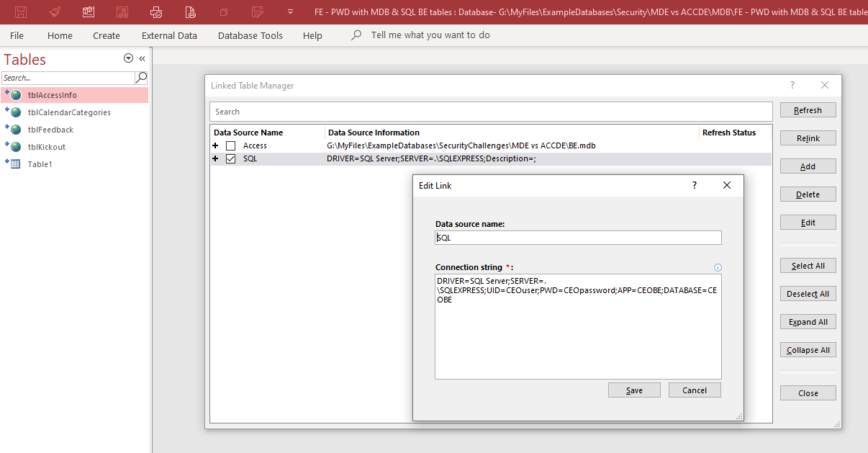Select the tblKickout table
The image size is (868, 453).
tap(75, 147)
